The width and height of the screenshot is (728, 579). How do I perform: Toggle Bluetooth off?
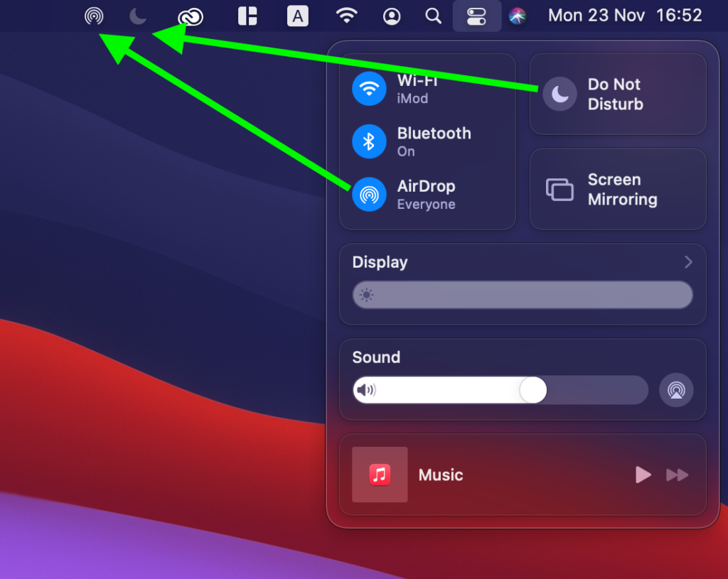(x=369, y=141)
